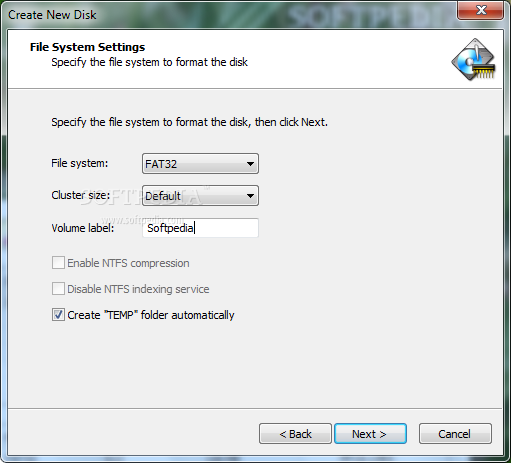Click the 'File system:' label
The height and width of the screenshot is (463, 511).
pyautogui.click(x=80, y=163)
